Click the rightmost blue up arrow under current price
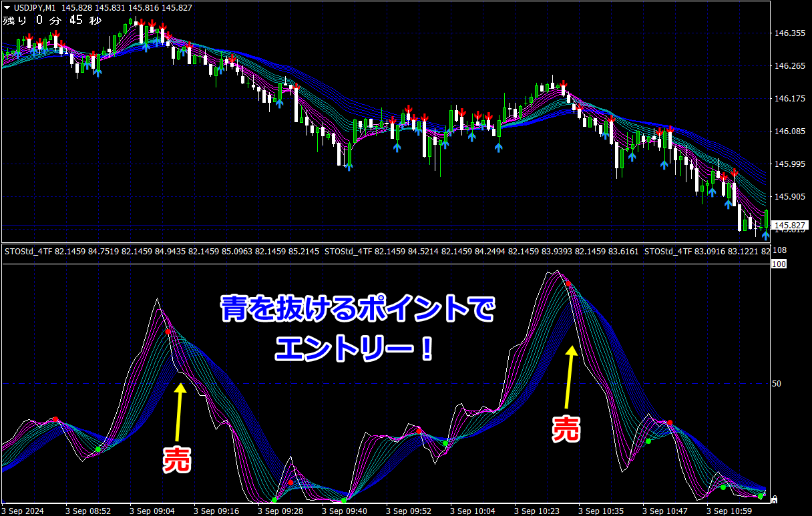812x516 pixels. tap(765, 235)
